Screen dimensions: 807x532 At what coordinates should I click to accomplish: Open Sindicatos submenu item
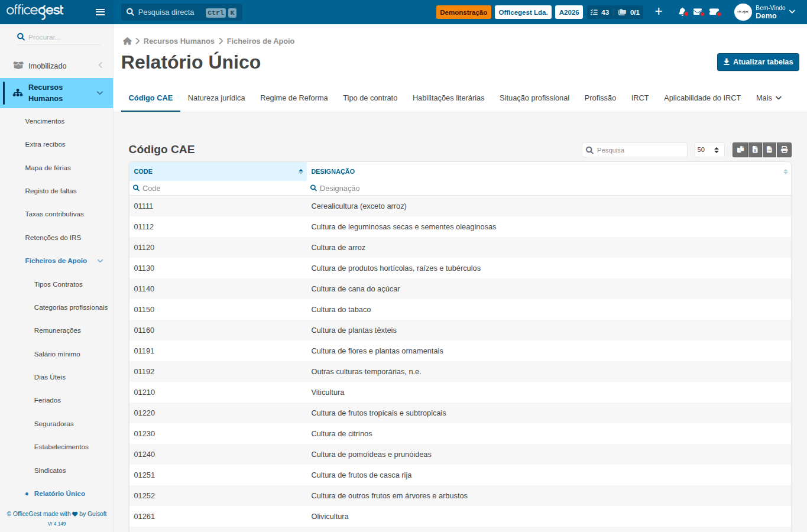(x=50, y=471)
